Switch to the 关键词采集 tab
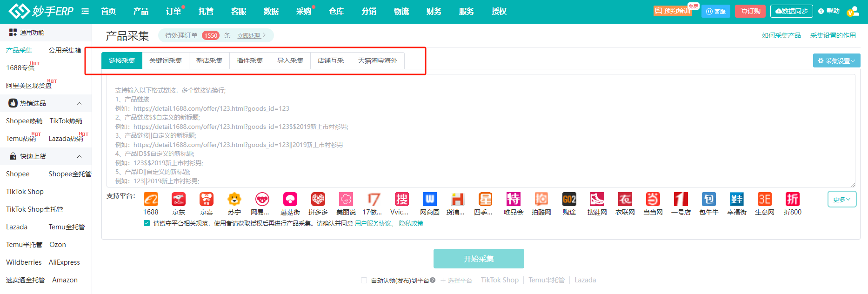868x294 pixels. [x=166, y=60]
